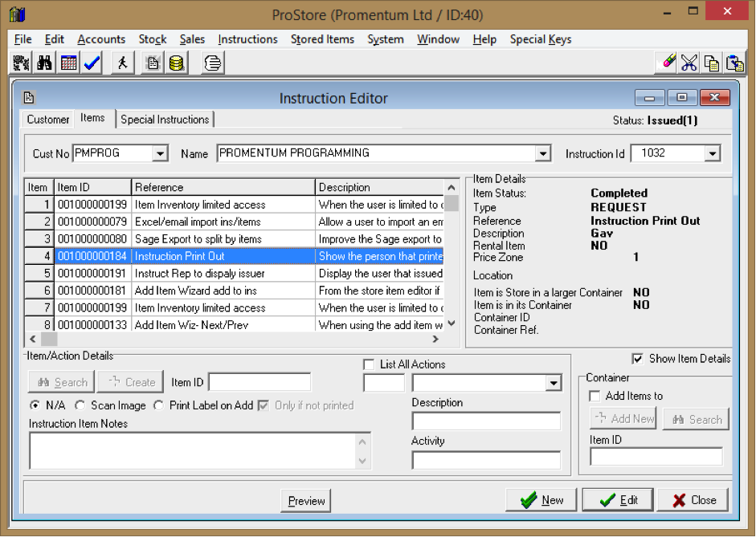Open the Accounts menu
The height and width of the screenshot is (537, 756).
pyautogui.click(x=101, y=39)
